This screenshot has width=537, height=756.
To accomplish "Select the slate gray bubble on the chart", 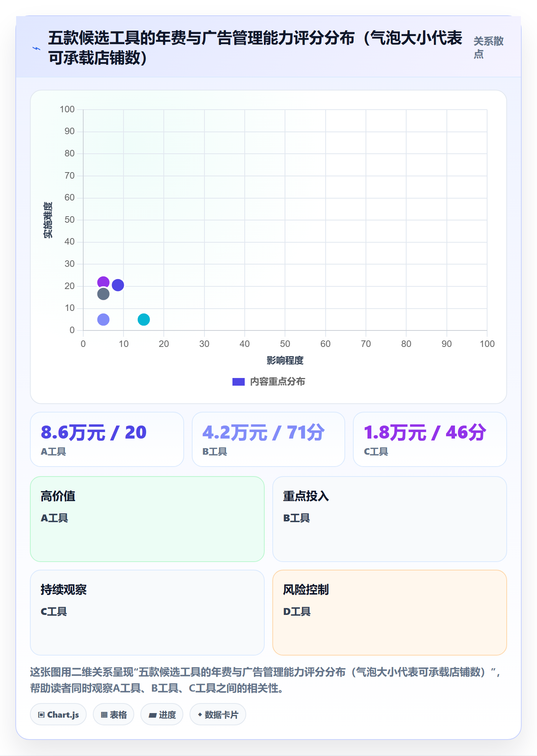I will click(x=103, y=294).
